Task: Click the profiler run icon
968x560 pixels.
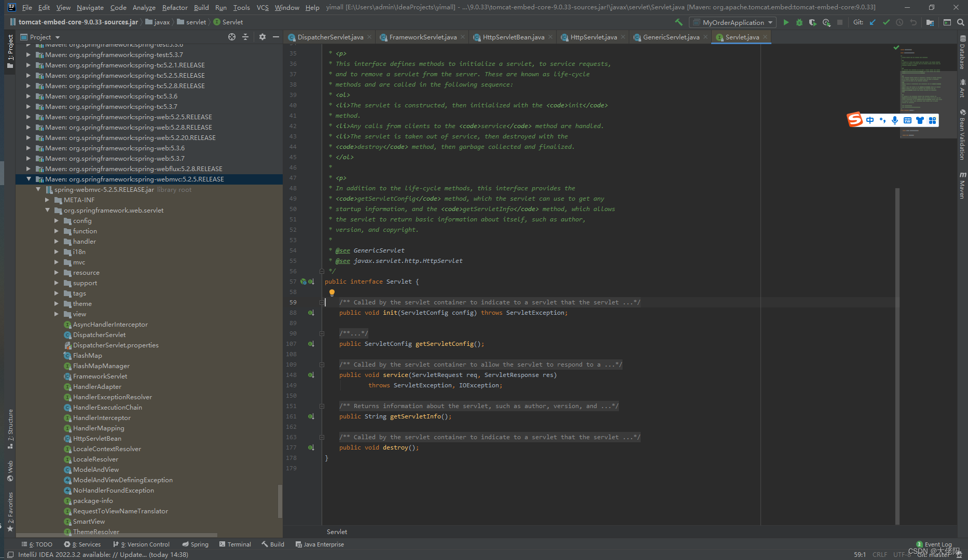Action: pyautogui.click(x=826, y=22)
